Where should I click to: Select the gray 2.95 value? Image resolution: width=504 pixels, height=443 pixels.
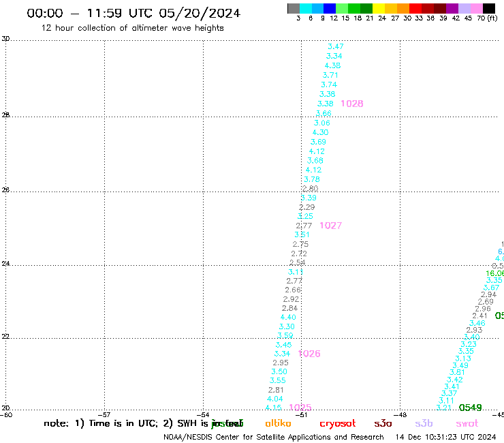281,363
